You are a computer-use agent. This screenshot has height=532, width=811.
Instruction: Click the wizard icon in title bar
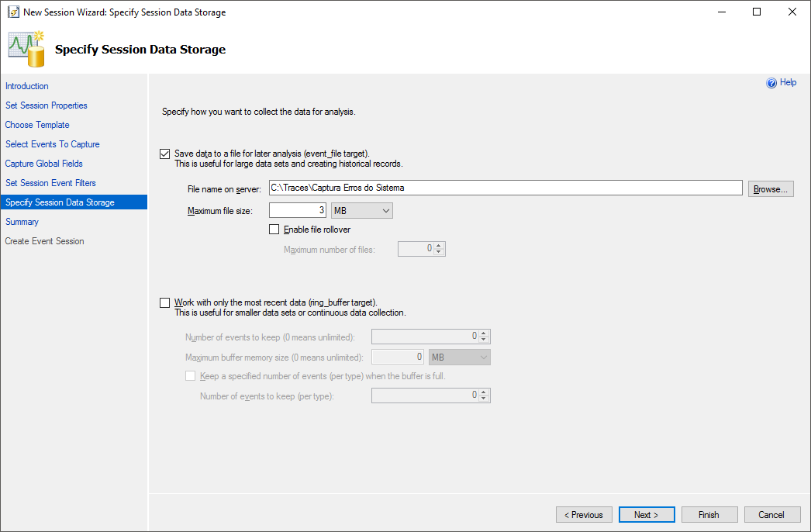[x=13, y=12]
